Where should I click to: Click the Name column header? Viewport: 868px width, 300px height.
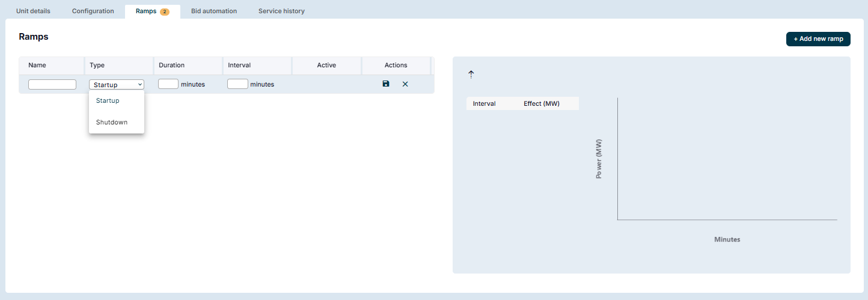(x=37, y=65)
